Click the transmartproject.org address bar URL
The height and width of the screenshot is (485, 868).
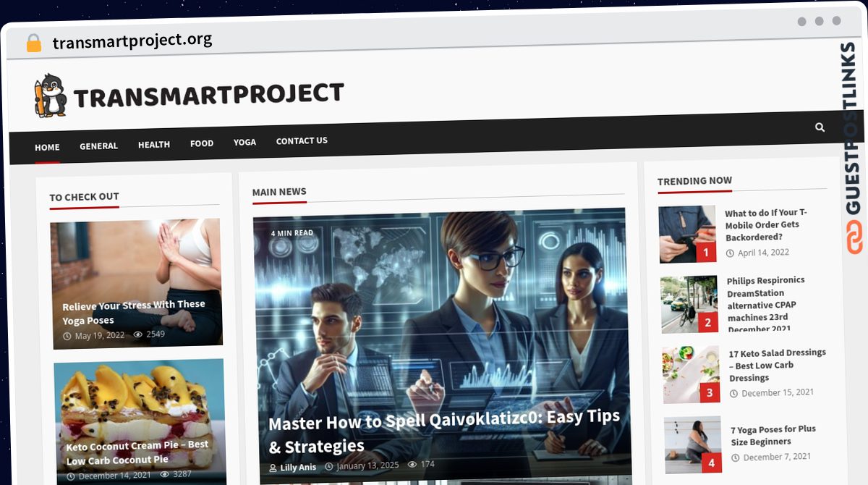tap(132, 41)
